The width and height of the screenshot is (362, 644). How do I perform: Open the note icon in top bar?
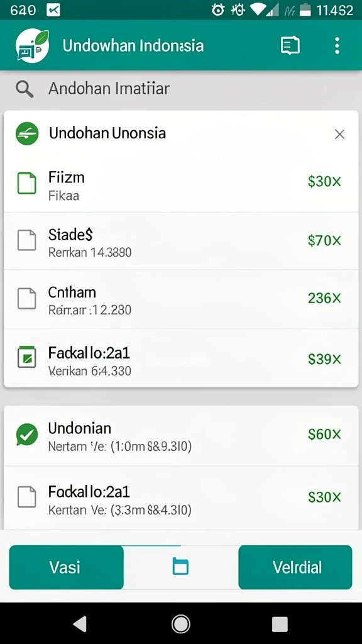tap(290, 45)
